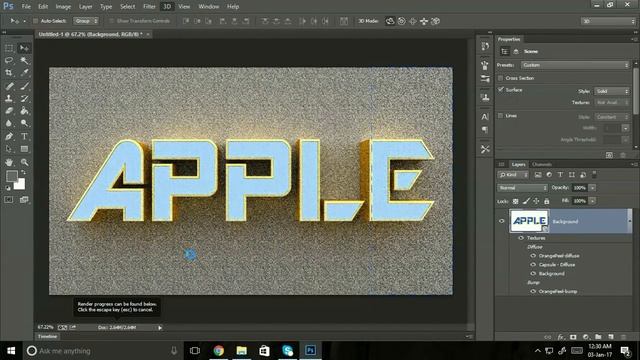Click the Quick Mask mode icon

pos(9,200)
